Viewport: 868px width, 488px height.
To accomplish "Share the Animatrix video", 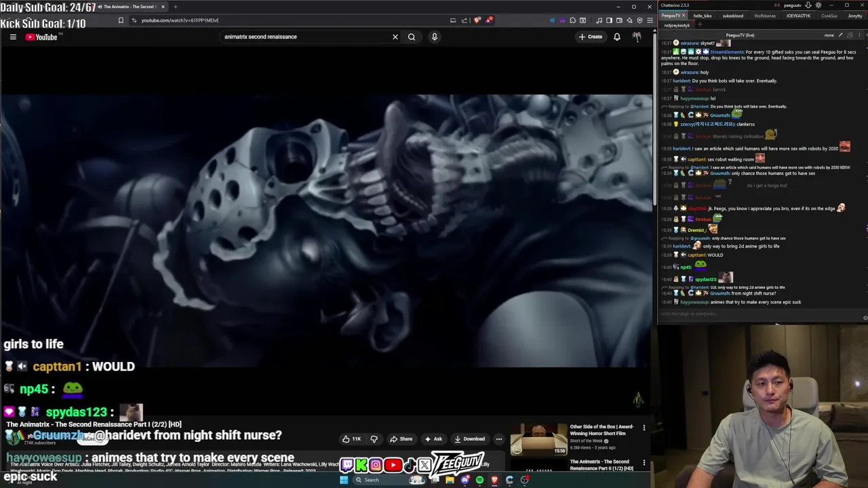I will 401,439.
